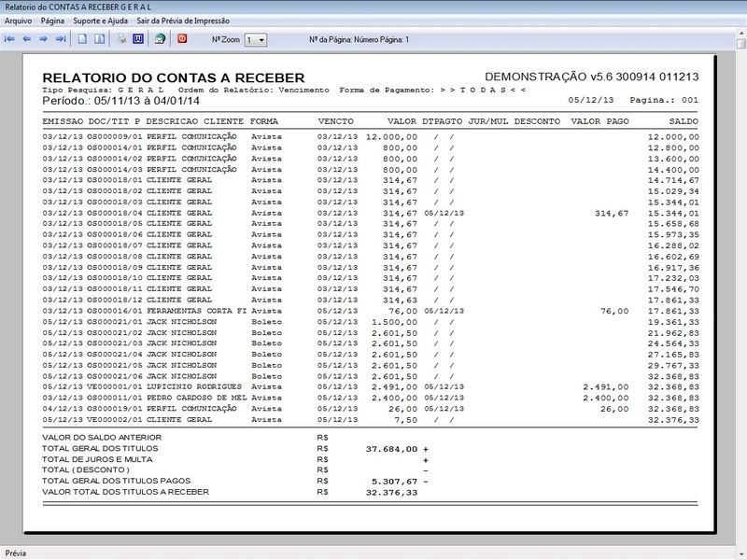Go back one page with previous arrow
The width and height of the screenshot is (747, 560).
tap(27, 37)
